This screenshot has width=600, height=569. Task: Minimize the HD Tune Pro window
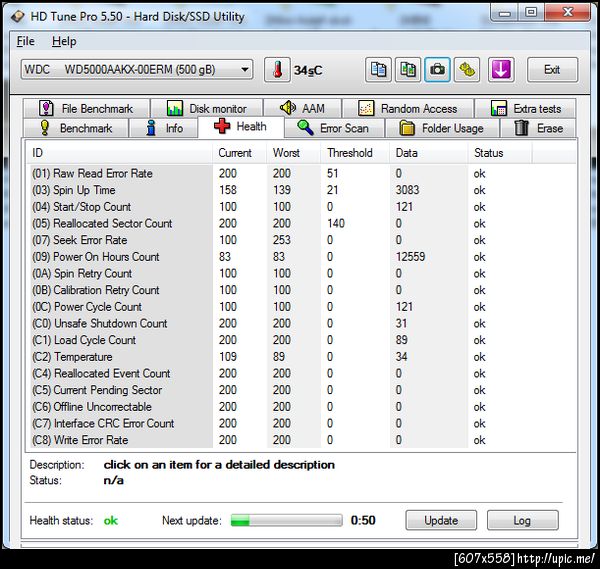coord(505,13)
